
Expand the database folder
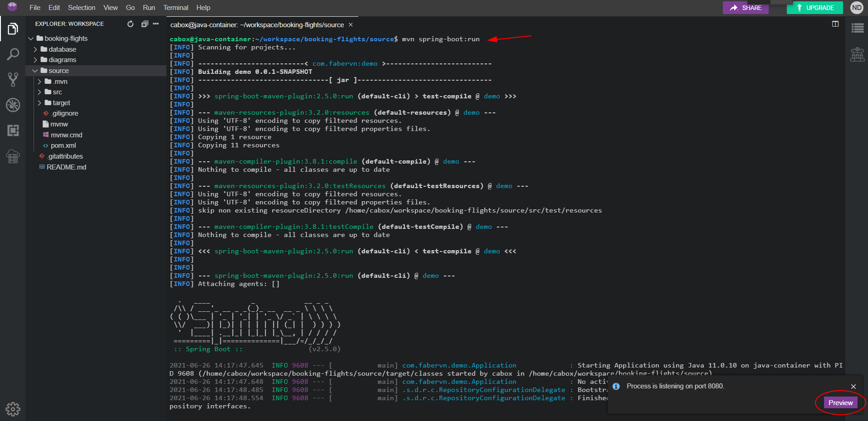(x=35, y=49)
